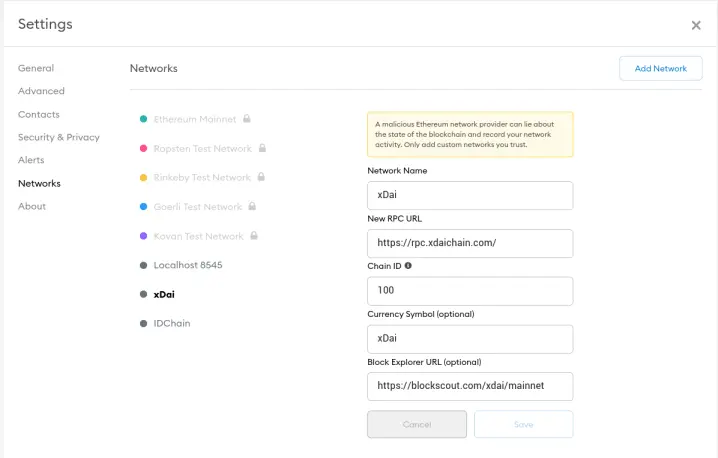Click the lock icon beside Goerli Test Network
Image resolution: width=718 pixels, height=458 pixels.
coord(252,206)
